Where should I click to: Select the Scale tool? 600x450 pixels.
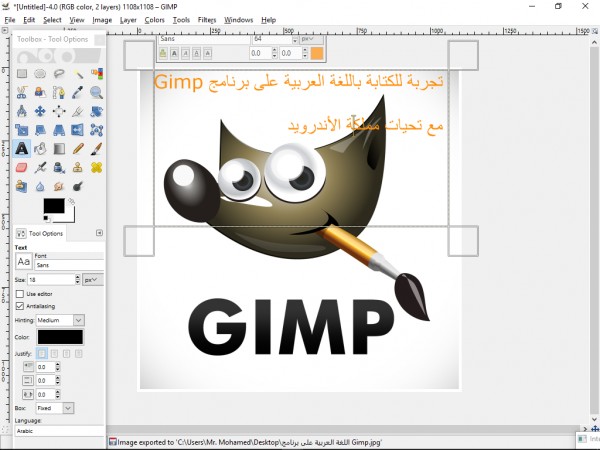pyautogui.click(x=22, y=130)
